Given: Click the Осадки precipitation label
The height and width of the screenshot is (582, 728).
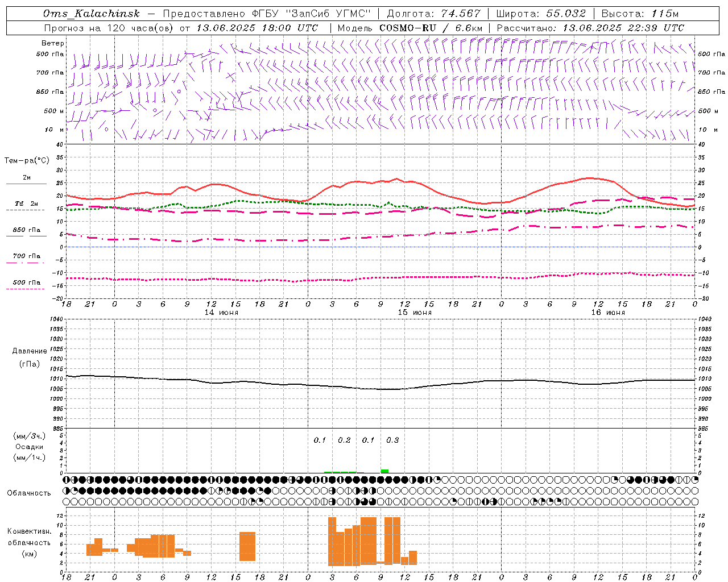Looking at the screenshot, I should [30, 447].
